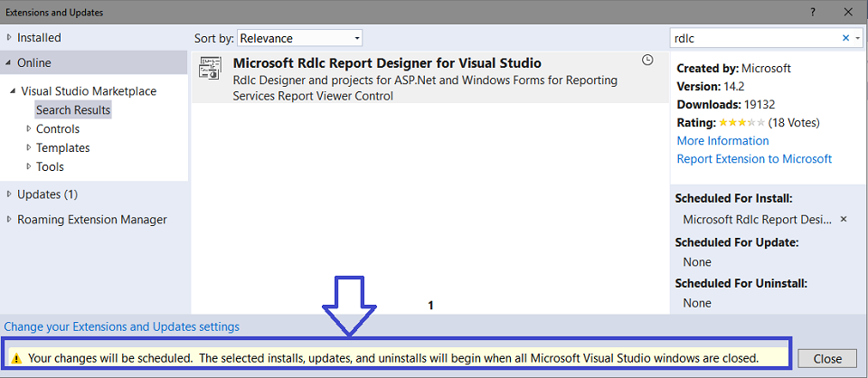Click the Scheduled For Update heading
Viewport: 868px width, 378px height.
[736, 241]
